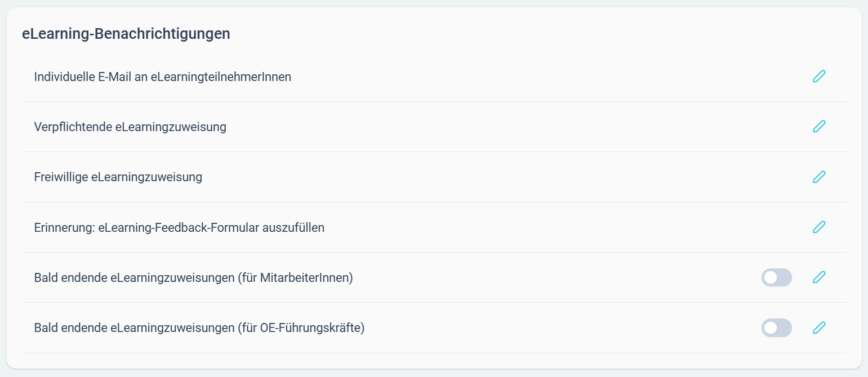This screenshot has width=868, height=377.
Task: Edit Bald endende eLearningzuweisungen für MitarbeiterInnen
Action: (x=819, y=277)
